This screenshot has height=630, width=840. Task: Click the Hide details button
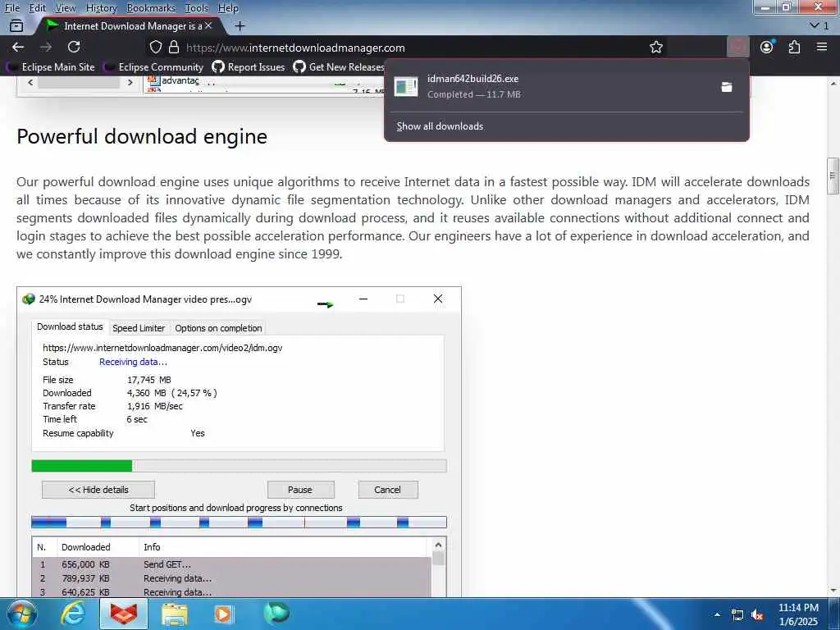pyautogui.click(x=98, y=490)
